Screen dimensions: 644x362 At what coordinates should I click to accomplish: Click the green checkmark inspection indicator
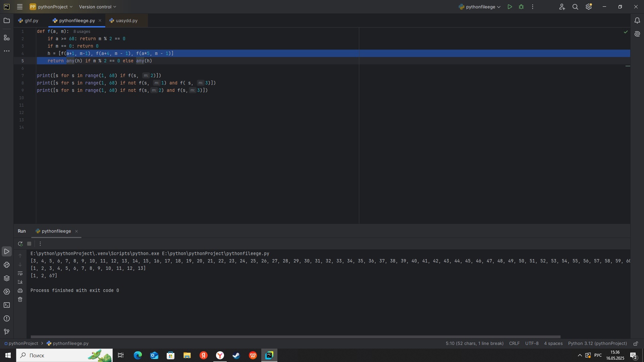click(x=626, y=32)
